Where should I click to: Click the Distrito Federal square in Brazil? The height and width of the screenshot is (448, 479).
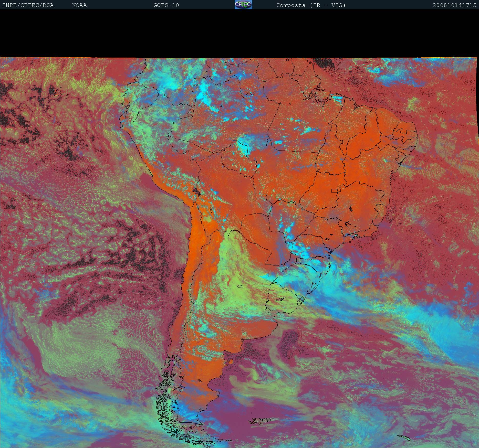coord(335,190)
